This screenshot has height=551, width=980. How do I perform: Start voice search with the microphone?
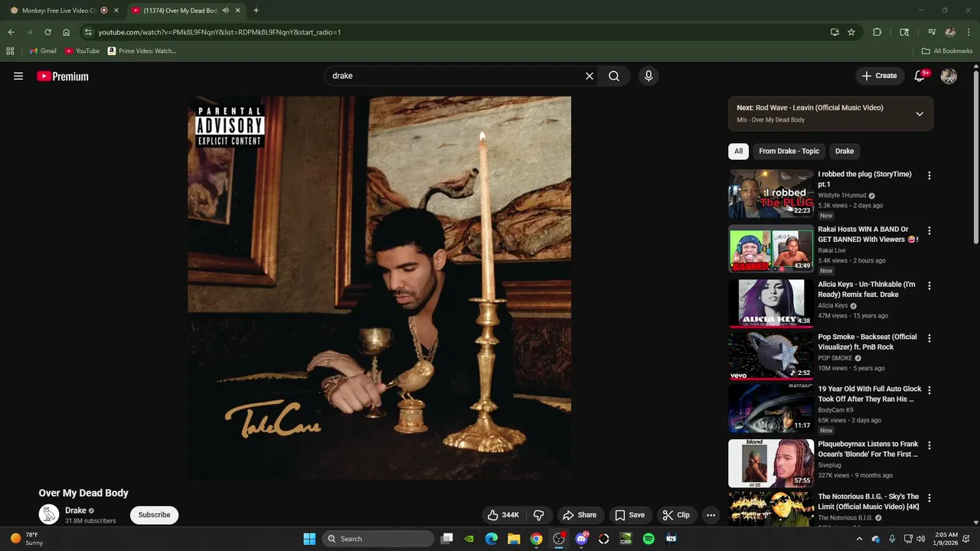coord(648,76)
